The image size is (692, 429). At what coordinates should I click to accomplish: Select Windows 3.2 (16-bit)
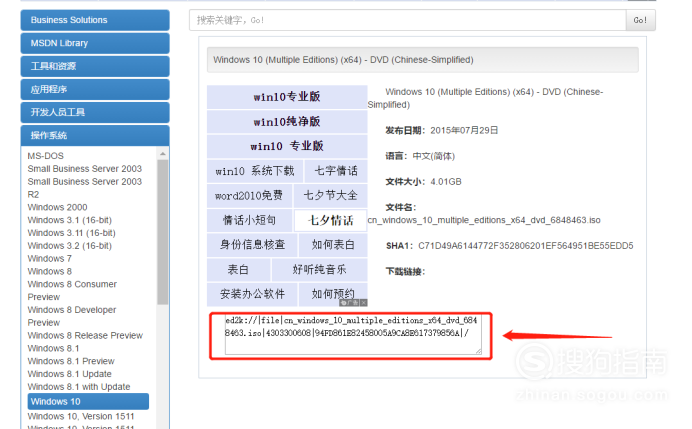[70, 245]
